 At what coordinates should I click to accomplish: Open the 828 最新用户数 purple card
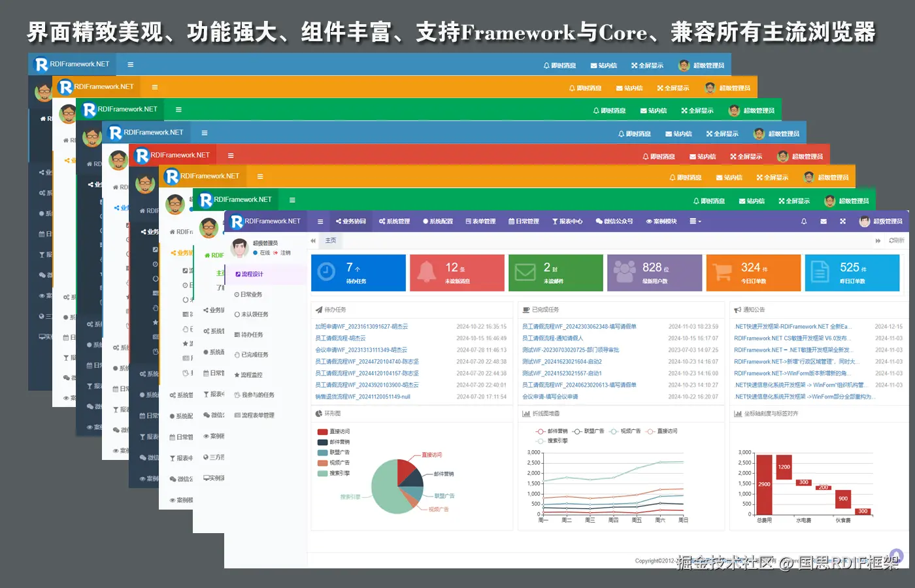[x=655, y=272]
